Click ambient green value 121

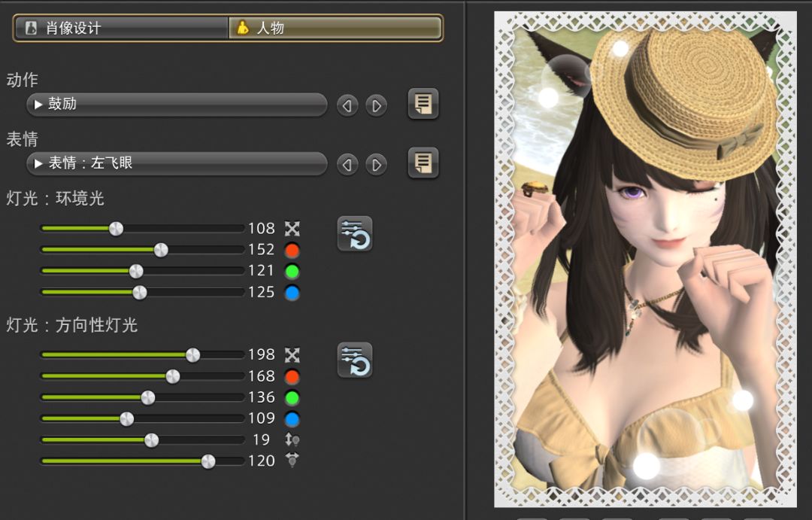coord(262,271)
